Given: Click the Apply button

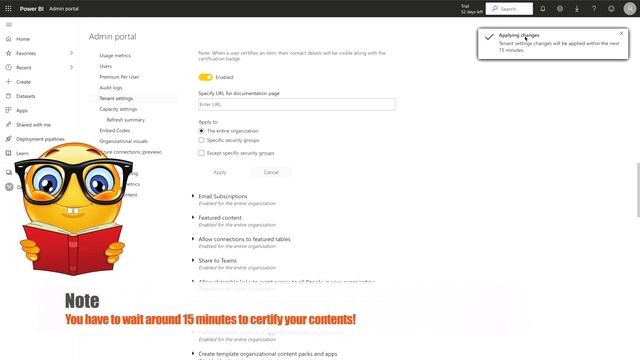Looking at the screenshot, I should [x=220, y=172].
